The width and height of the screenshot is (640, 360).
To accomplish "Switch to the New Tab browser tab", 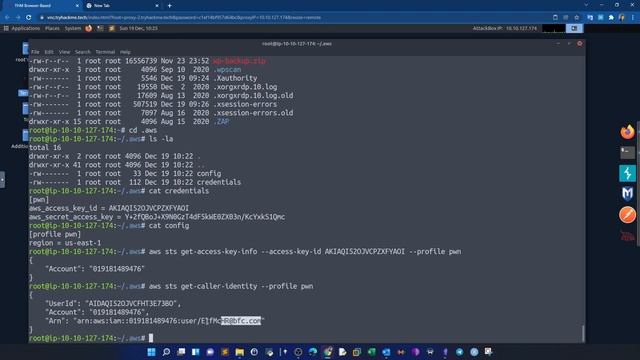I will click(x=122, y=6).
